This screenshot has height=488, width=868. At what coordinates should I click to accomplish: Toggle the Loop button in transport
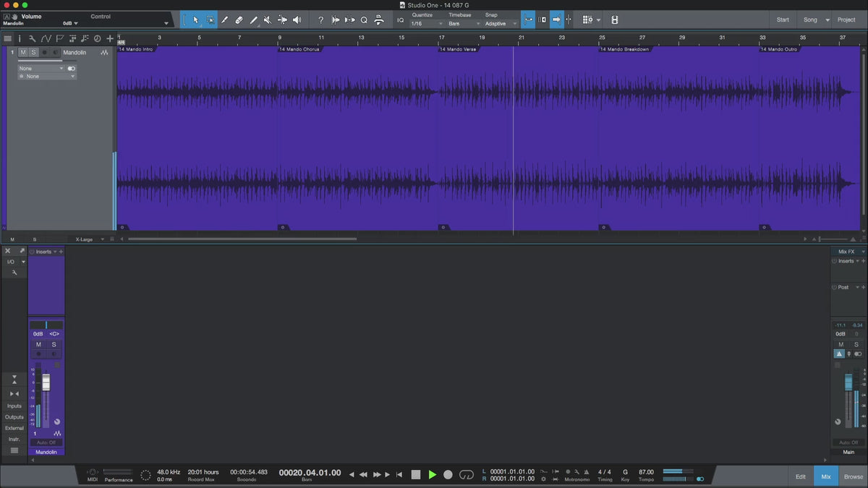pos(467,474)
